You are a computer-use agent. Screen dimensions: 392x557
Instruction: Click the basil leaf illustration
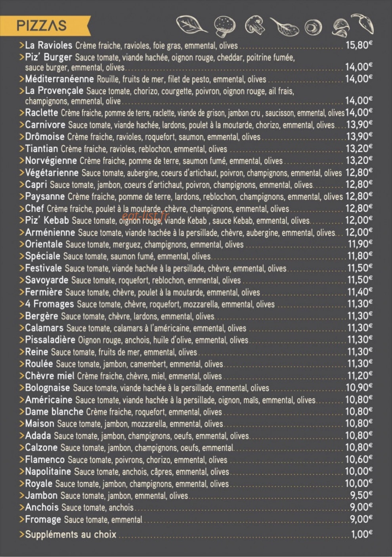click(284, 27)
